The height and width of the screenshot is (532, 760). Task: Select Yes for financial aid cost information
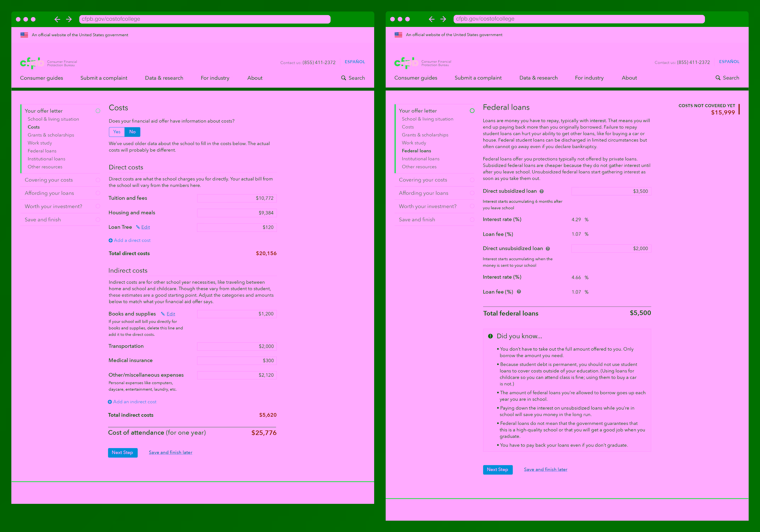point(116,132)
